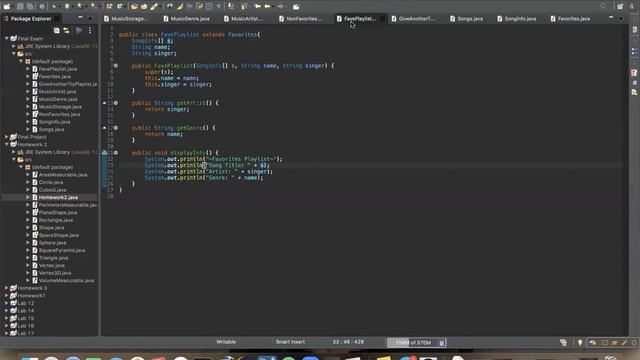Expand the Lab 13 project
640x360 pixels.
7,303
